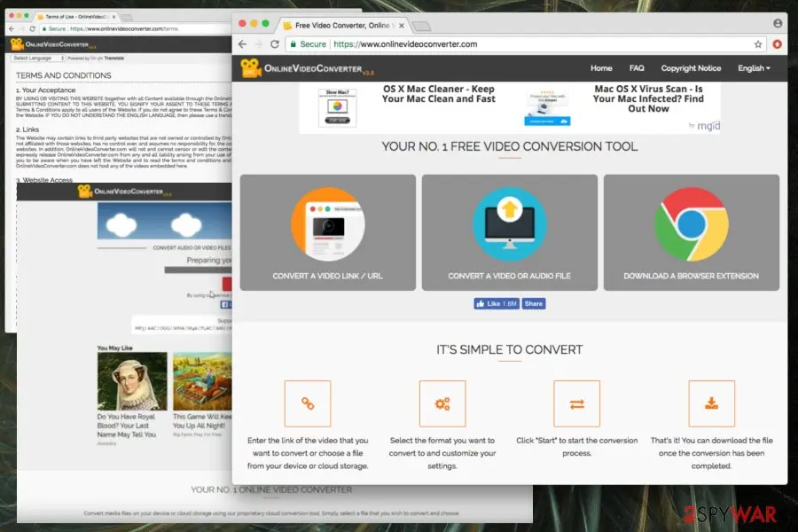Open the Royal Blood sponsored portrait thumbnail
This screenshot has height=532, width=798.
click(x=132, y=381)
